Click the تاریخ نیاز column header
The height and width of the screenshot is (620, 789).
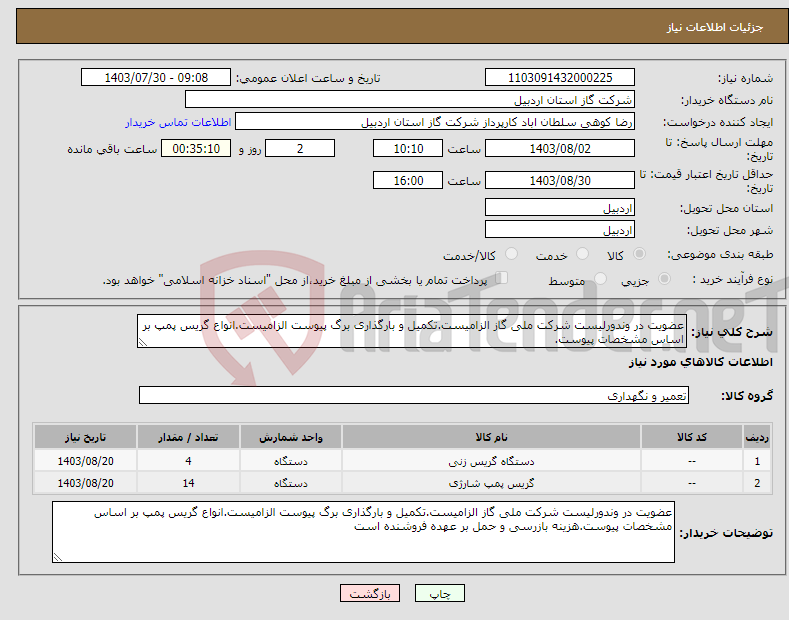[x=86, y=437]
